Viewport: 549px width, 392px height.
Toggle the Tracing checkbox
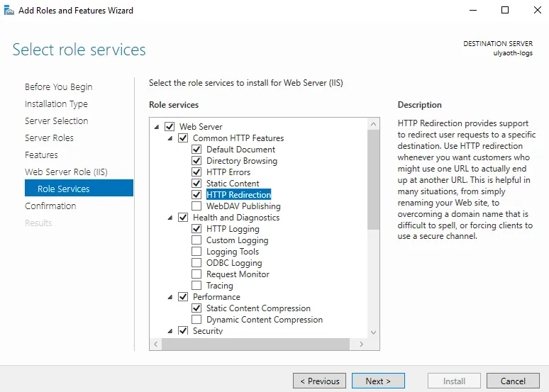click(x=196, y=286)
